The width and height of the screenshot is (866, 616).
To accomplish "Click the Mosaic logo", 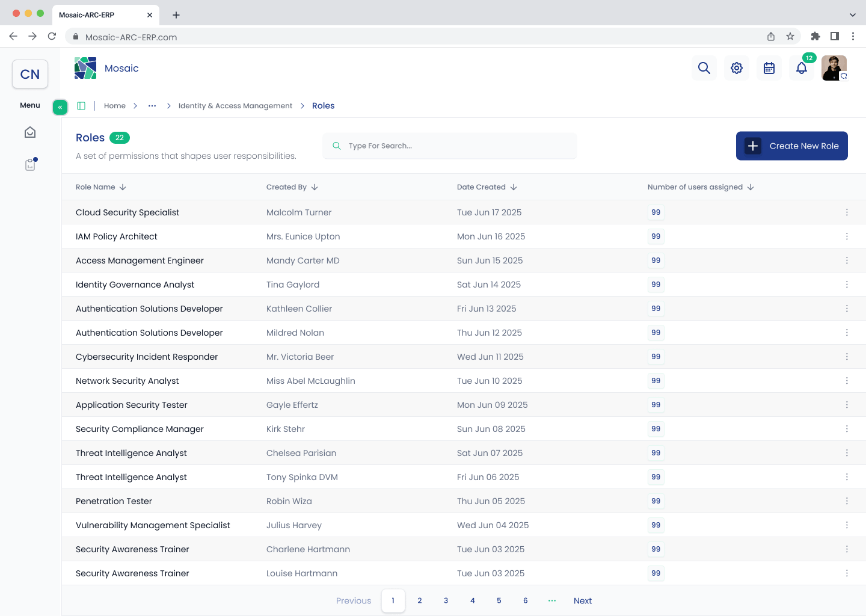I will click(85, 68).
